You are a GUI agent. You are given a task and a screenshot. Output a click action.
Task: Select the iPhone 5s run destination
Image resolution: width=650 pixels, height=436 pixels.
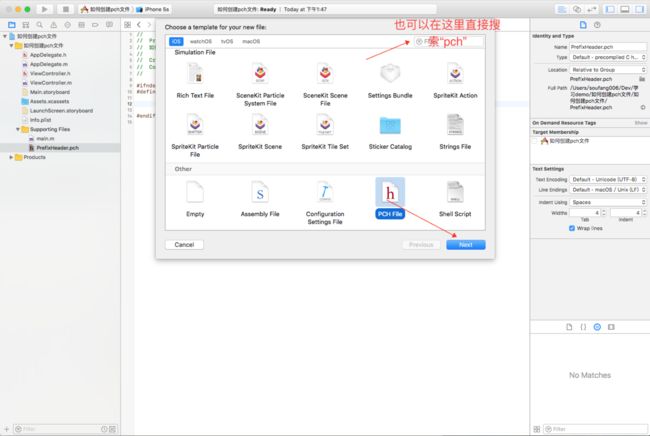pos(153,9)
